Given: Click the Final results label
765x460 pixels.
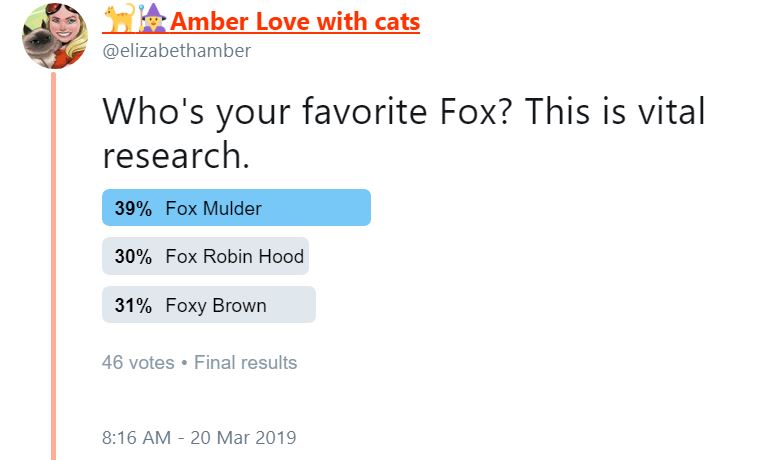Looking at the screenshot, I should tap(245, 362).
